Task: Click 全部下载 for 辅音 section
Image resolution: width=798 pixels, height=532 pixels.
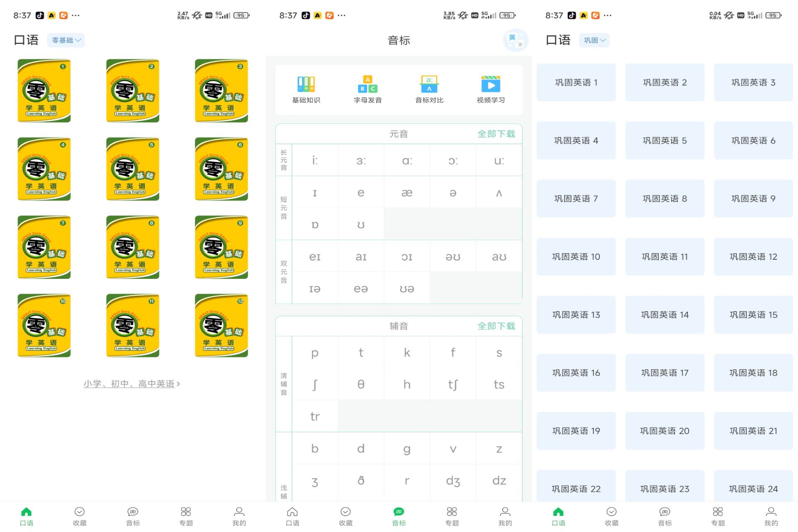Action: [496, 326]
